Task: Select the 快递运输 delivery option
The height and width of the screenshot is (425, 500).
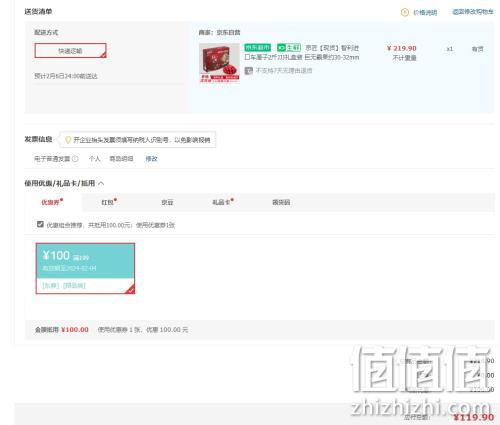Action: pos(70,51)
